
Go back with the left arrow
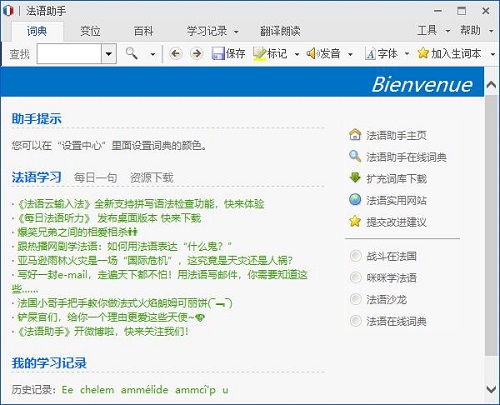click(176, 53)
